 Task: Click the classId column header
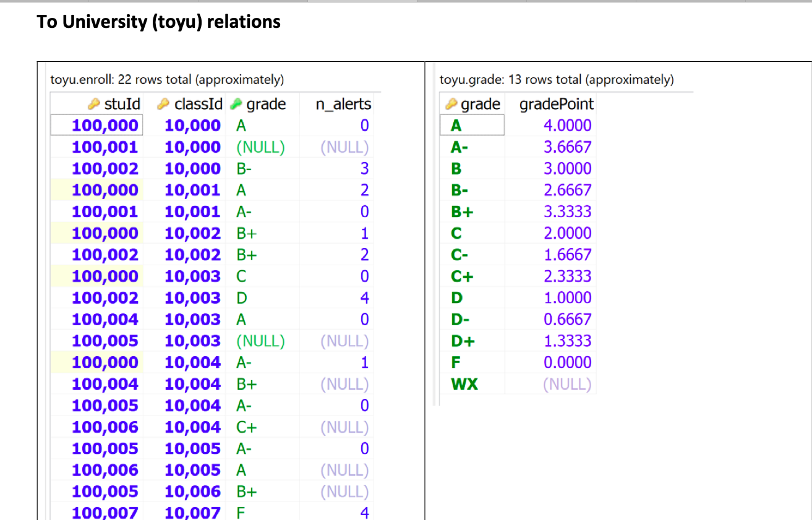(197, 104)
